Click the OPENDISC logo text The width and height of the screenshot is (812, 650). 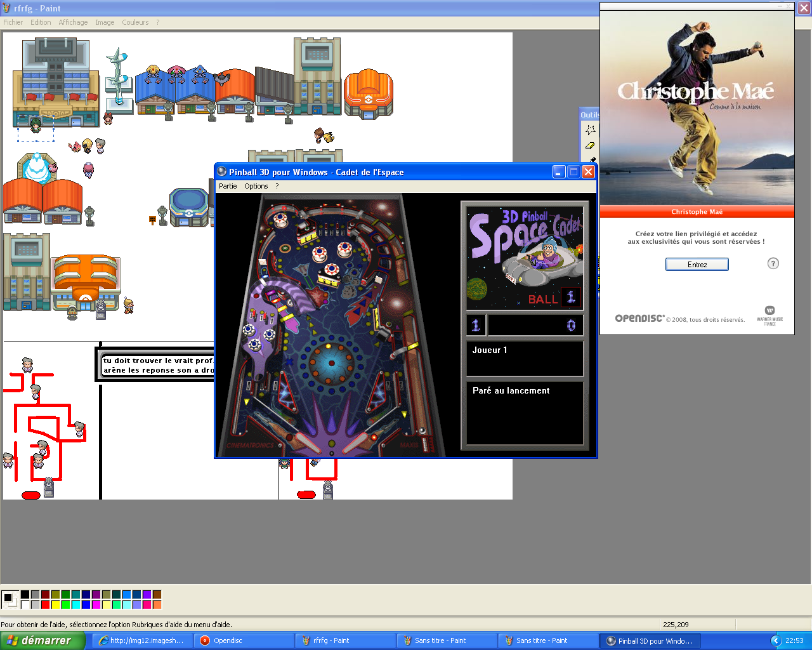640,318
